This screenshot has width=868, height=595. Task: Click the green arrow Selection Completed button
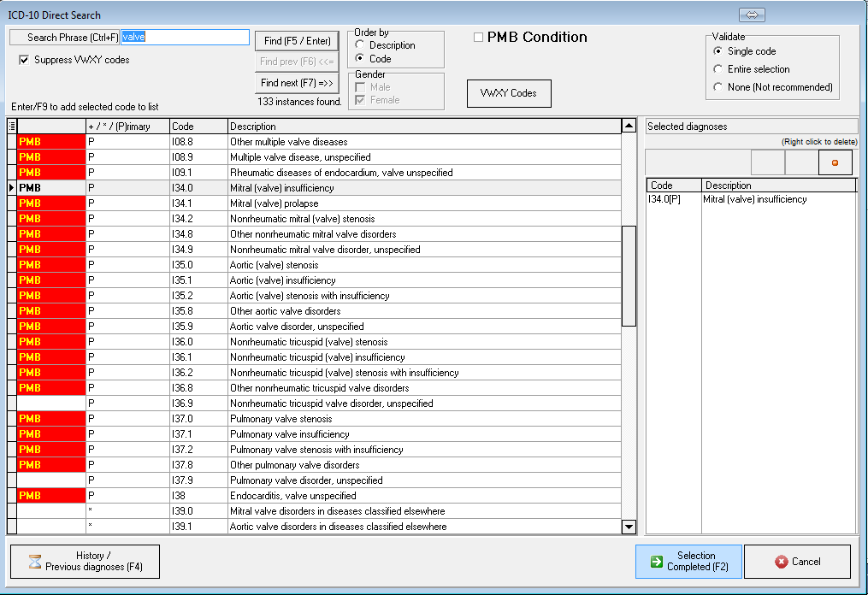[688, 562]
